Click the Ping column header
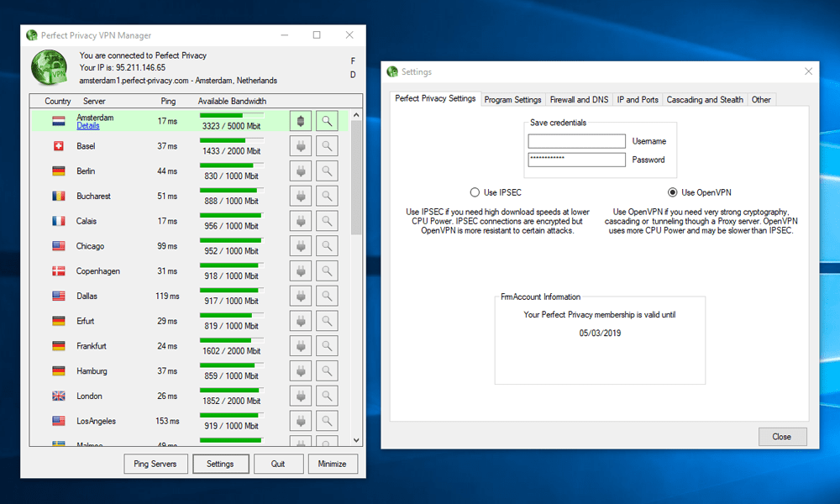This screenshot has width=840, height=504. (x=168, y=102)
